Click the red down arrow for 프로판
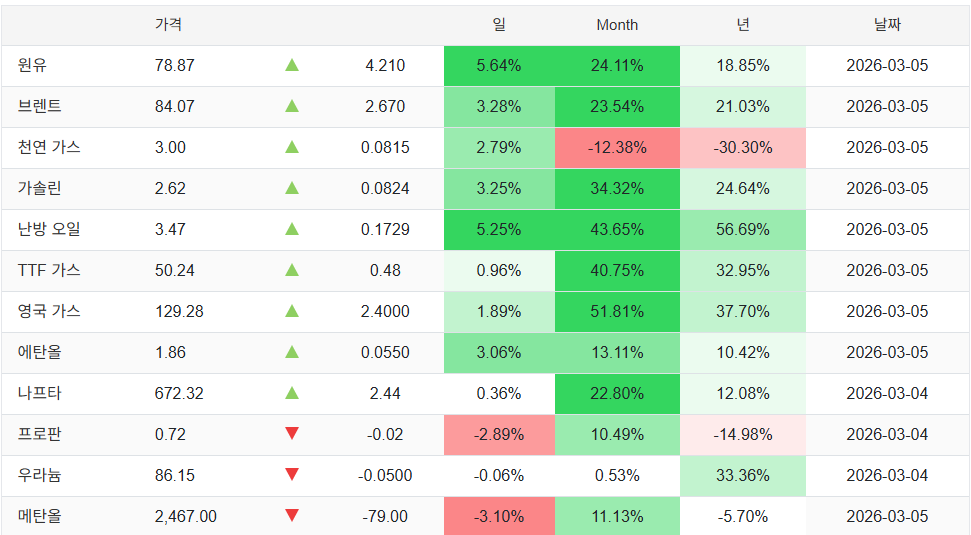Image resolution: width=971 pixels, height=535 pixels. point(292,434)
